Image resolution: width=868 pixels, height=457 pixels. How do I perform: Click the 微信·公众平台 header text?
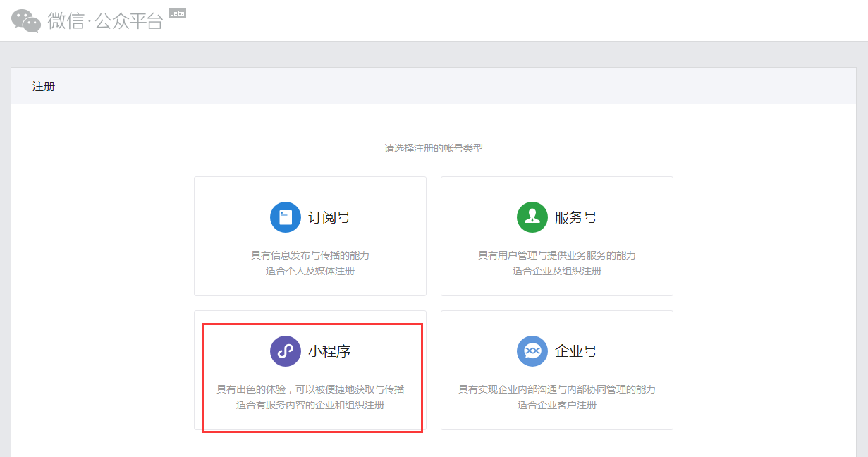(x=104, y=20)
